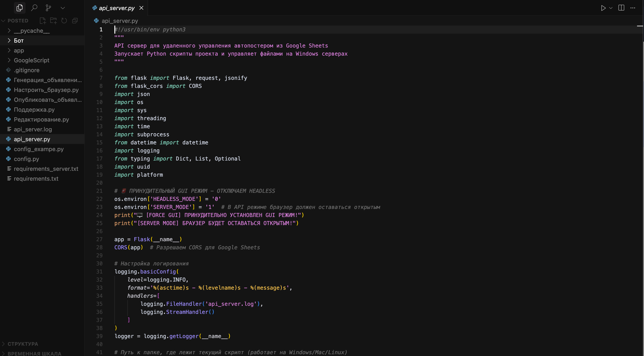Viewport: 644px width, 356px height.
Task: Open Настроить_браузер.py file
Action: point(42,90)
